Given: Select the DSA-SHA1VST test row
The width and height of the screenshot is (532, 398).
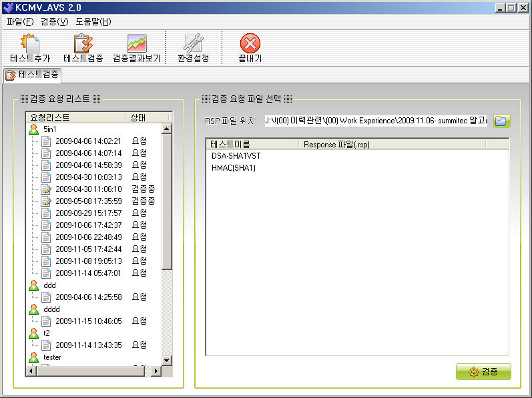Looking at the screenshot, I should (236, 155).
